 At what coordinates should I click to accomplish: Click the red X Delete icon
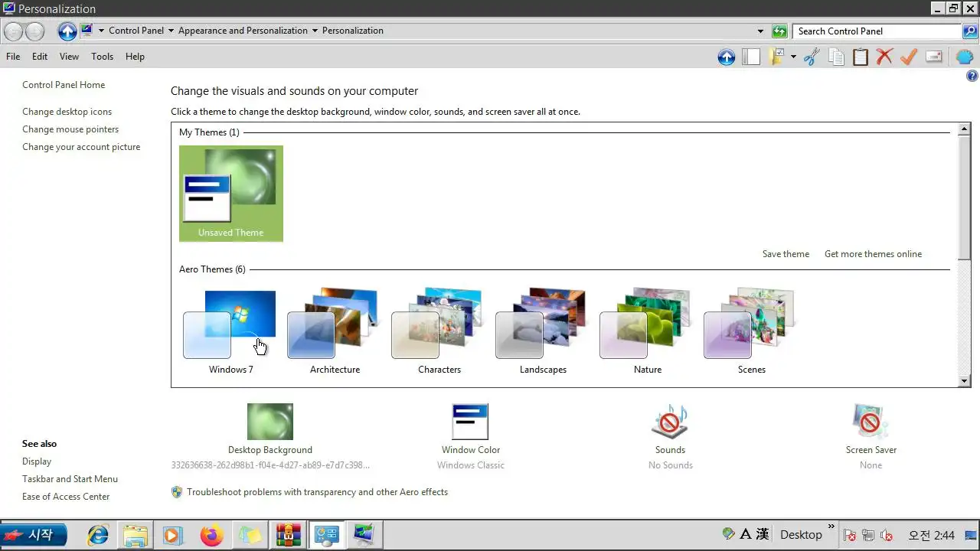click(x=884, y=57)
